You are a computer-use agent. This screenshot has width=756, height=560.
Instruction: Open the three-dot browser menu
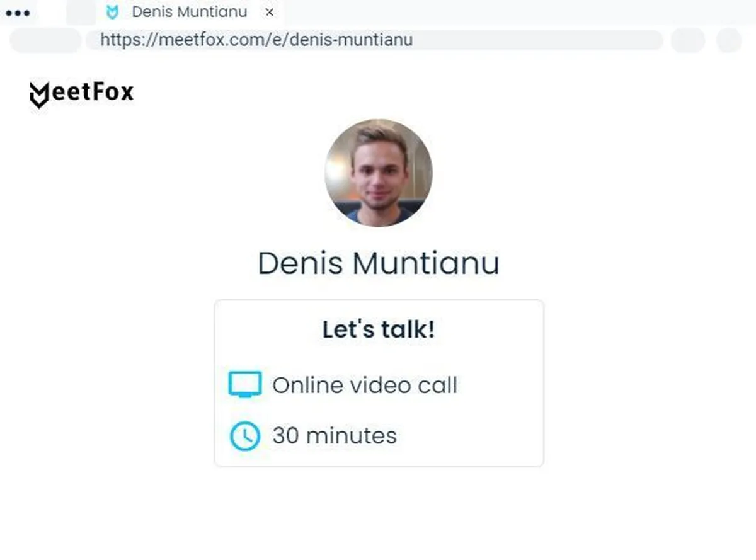[17, 13]
